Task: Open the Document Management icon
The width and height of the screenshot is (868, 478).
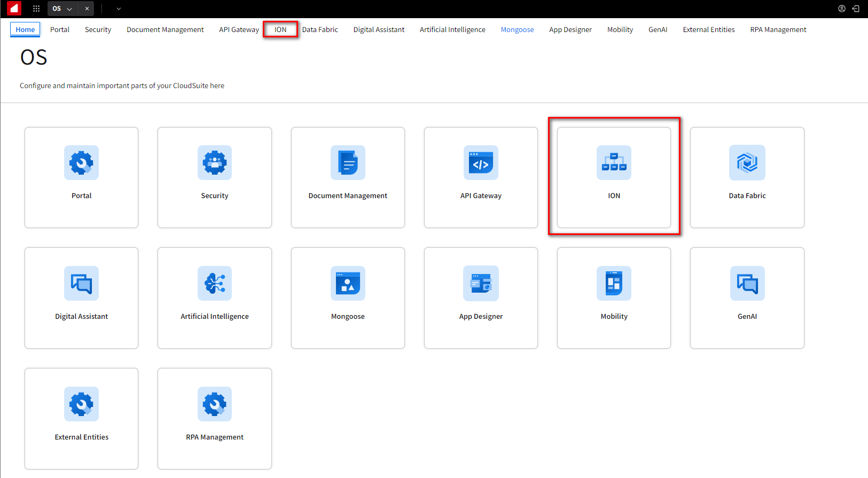Action: point(348,162)
